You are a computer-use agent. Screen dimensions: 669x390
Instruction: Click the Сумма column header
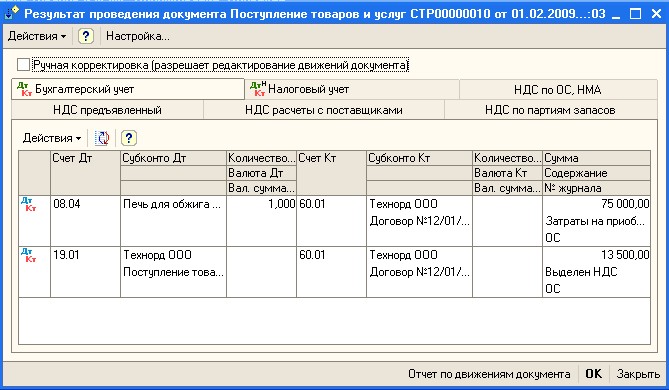[x=596, y=158]
